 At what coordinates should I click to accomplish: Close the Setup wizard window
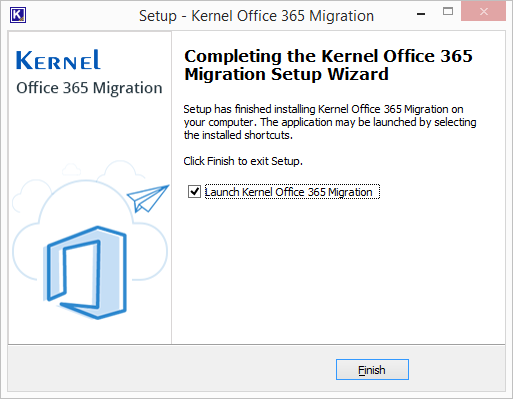click(x=483, y=12)
